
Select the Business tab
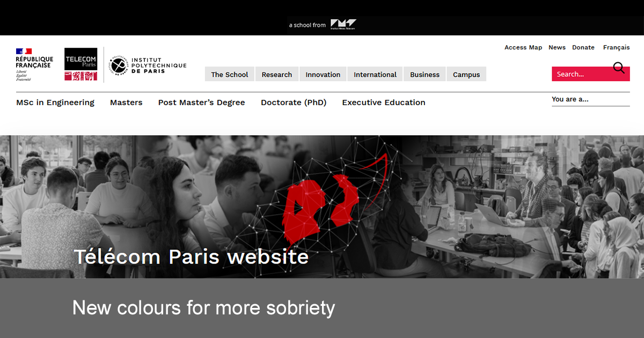point(425,75)
